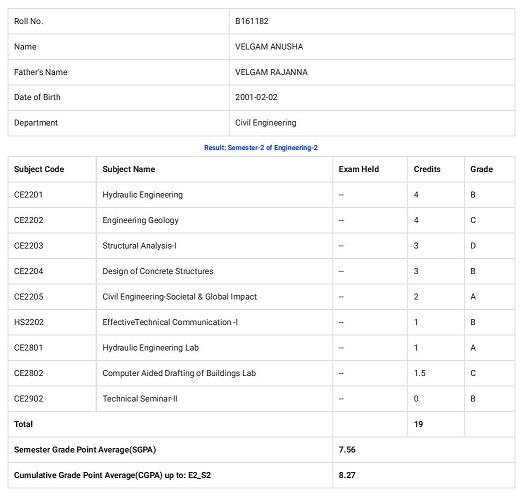The image size is (525, 499).
Task: Click the Subject Name column header
Action: pyautogui.click(x=129, y=169)
